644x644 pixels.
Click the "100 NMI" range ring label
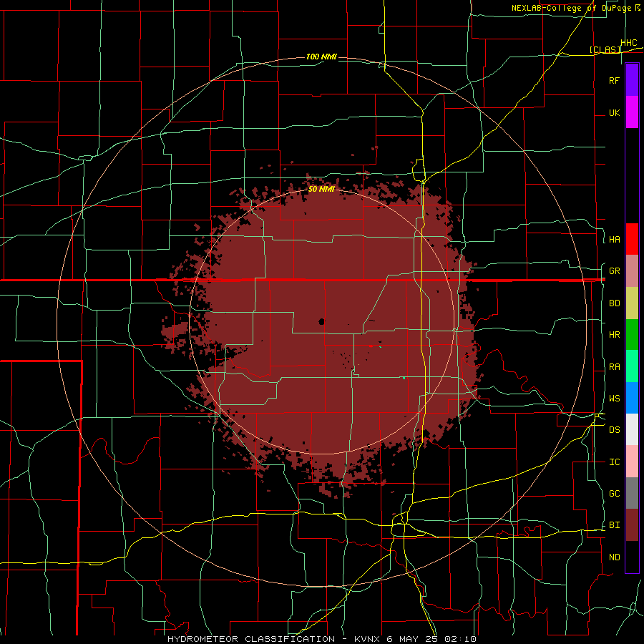321,57
